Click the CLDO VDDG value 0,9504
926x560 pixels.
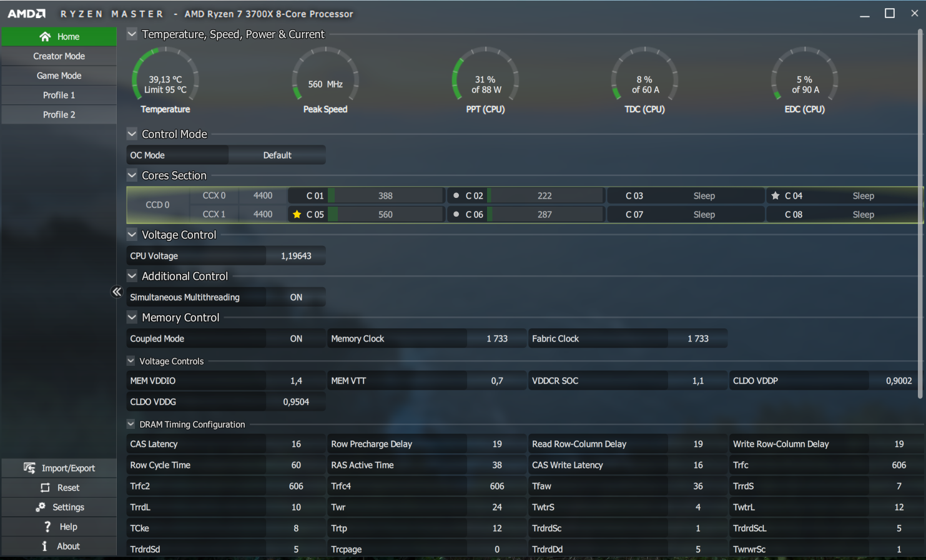tap(296, 401)
